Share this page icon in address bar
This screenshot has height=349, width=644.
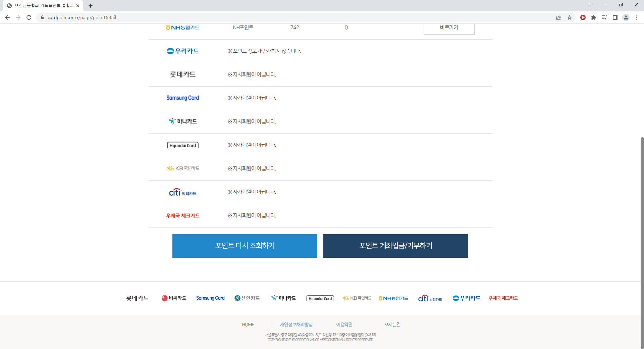[559, 17]
